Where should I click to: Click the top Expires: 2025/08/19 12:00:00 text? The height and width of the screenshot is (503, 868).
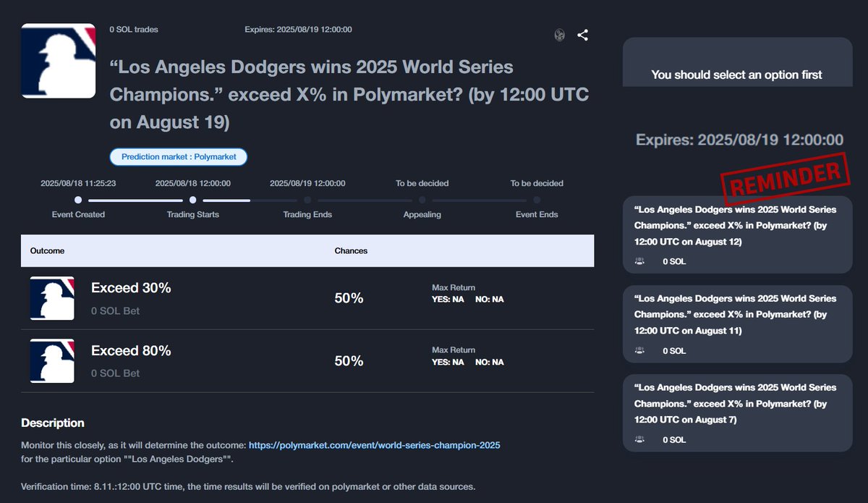tap(299, 30)
